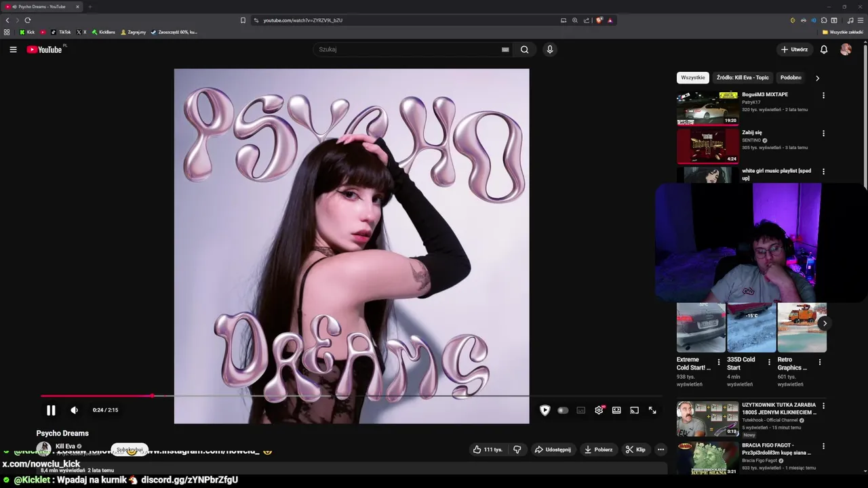Reload the page
Screen dimensions: 868x488
[27, 20]
